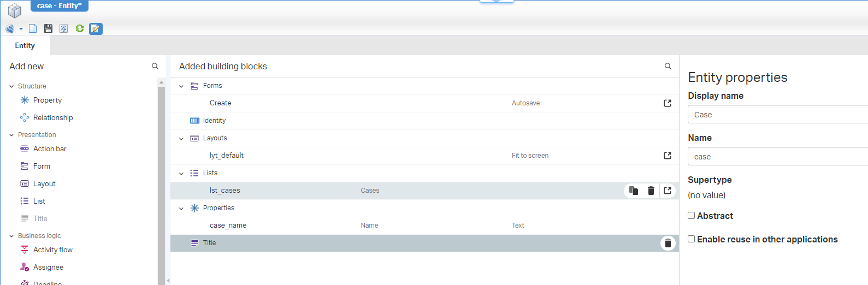This screenshot has width=868, height=285.
Task: Duplicate the lst_cases list
Action: coord(634,191)
